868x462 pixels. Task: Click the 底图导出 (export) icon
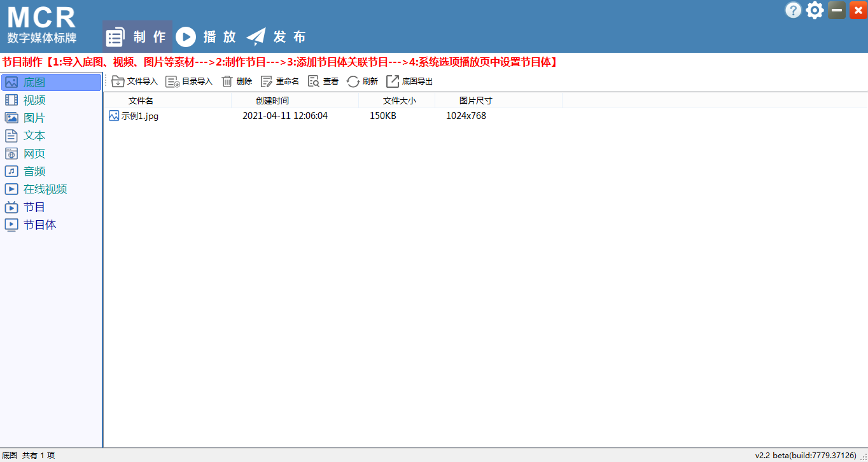pos(393,81)
